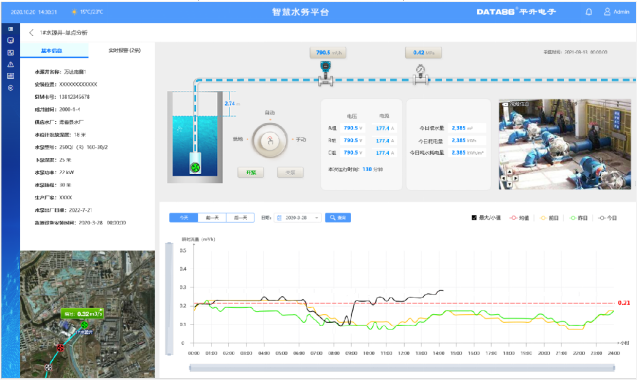The height and width of the screenshot is (380, 638).
Task: Click the 智慧水务平台 header title
Action: pos(300,12)
